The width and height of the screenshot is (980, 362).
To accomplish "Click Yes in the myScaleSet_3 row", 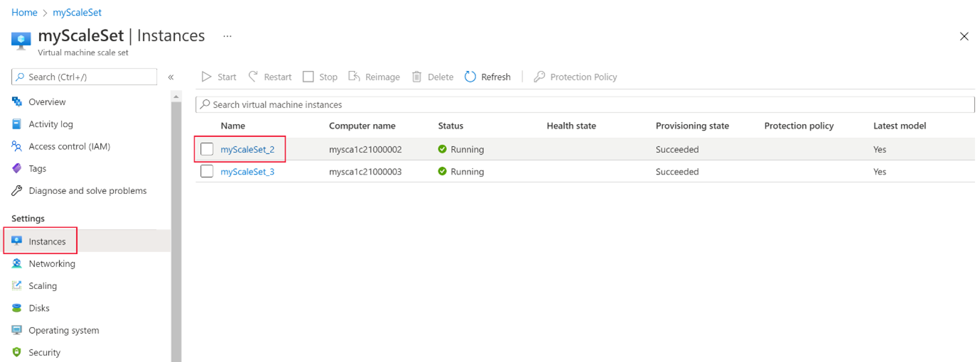I will 880,172.
